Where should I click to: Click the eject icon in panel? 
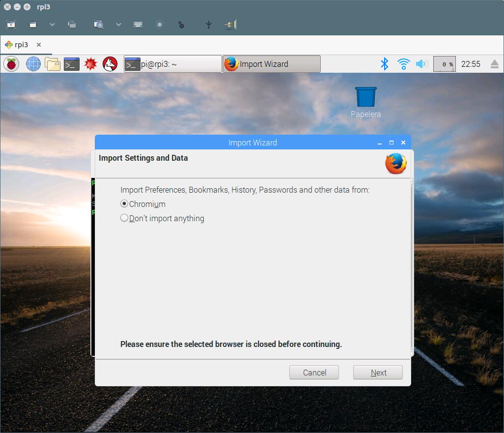point(495,64)
